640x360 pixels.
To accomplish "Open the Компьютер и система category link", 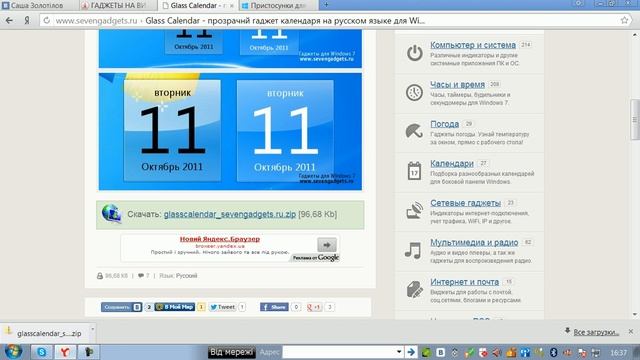I will coord(473,45).
